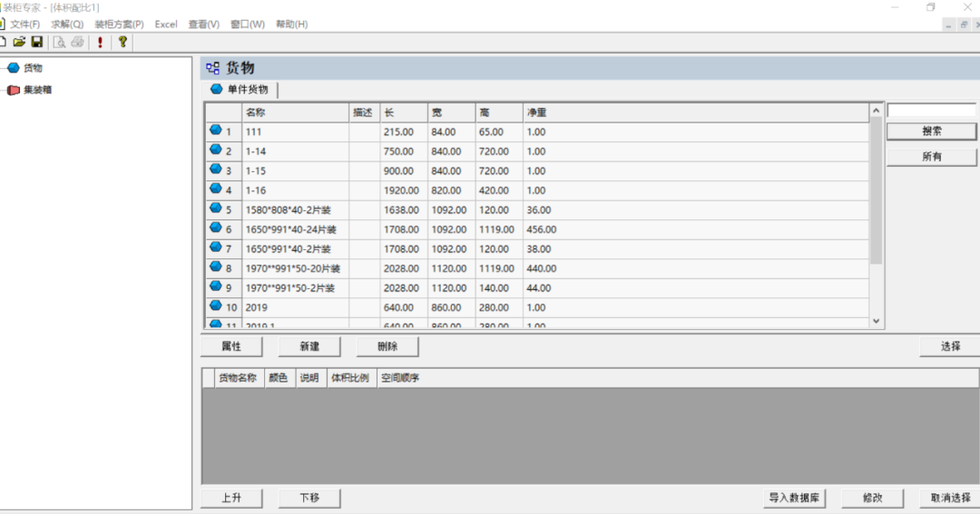Click the Print Preview toolbar icon
This screenshot has height=514, width=980.
(x=59, y=42)
